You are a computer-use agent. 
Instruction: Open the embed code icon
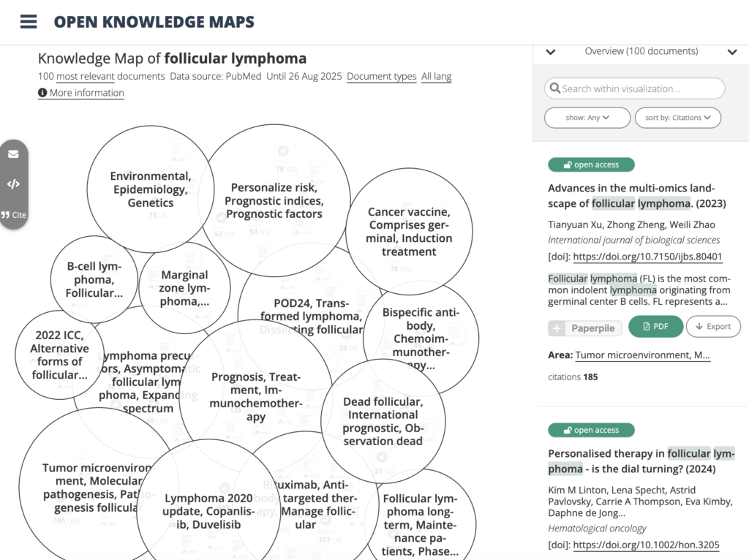pos(13,184)
